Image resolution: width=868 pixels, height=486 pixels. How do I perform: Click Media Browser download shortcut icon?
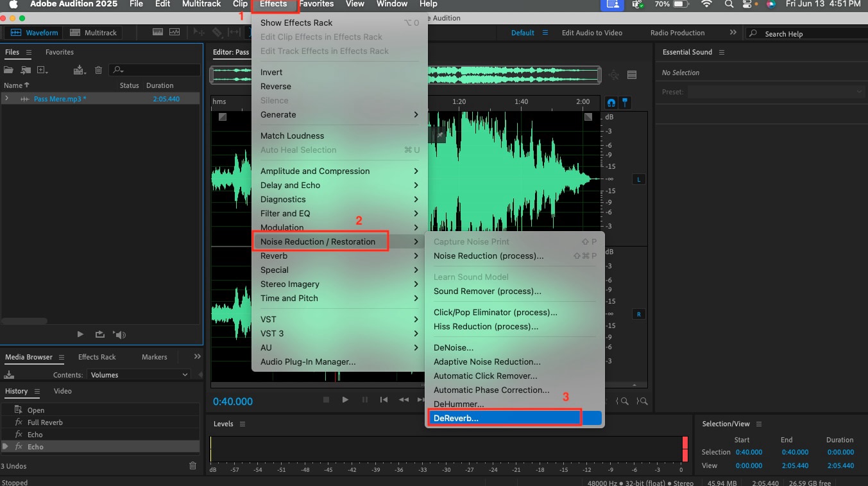pyautogui.click(x=9, y=374)
